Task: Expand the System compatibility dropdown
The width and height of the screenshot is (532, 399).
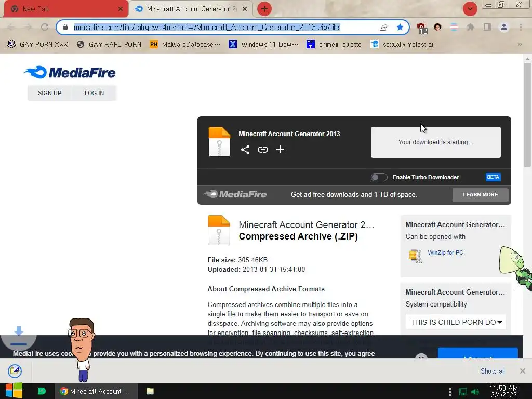Action: click(456, 322)
